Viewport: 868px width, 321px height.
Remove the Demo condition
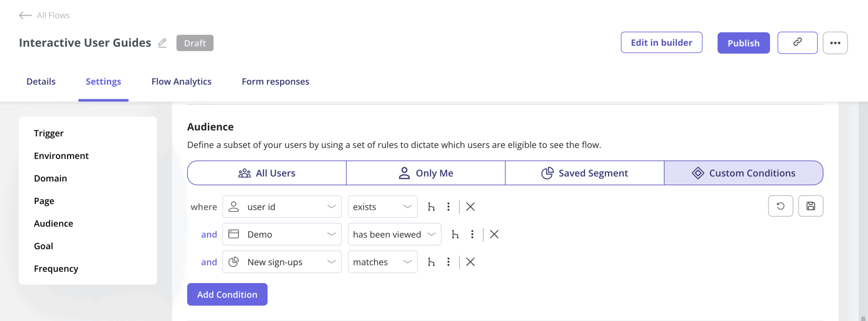pyautogui.click(x=494, y=234)
